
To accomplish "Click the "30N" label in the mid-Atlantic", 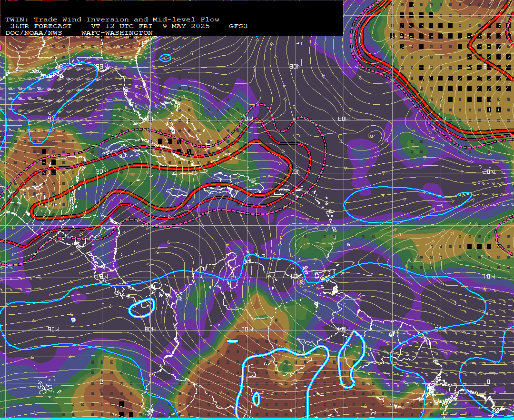I will (296, 67).
